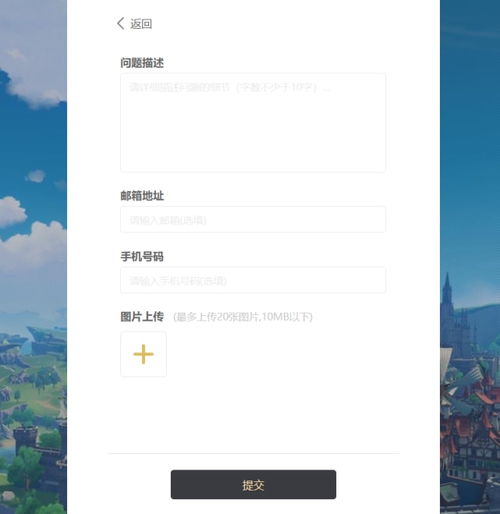
Task: Click the 手机号码 field label
Action: [x=142, y=256]
